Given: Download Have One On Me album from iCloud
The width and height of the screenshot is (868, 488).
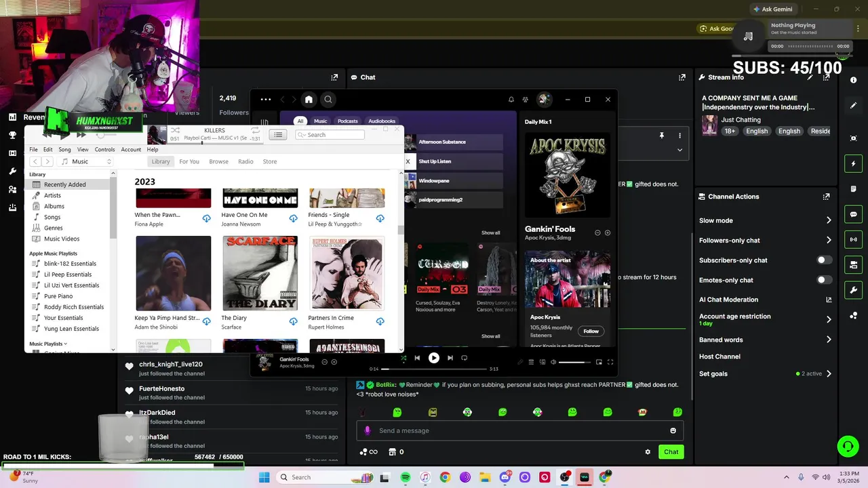Looking at the screenshot, I should click(x=293, y=218).
